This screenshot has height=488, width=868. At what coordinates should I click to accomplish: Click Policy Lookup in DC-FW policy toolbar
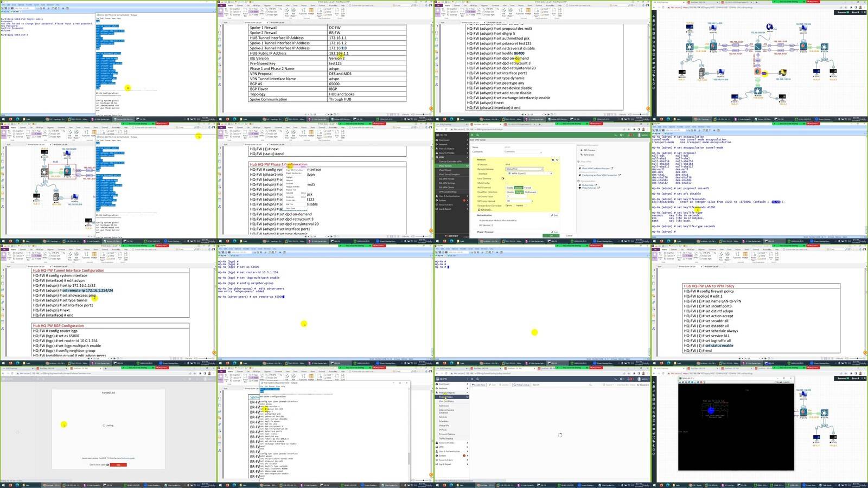pos(521,384)
